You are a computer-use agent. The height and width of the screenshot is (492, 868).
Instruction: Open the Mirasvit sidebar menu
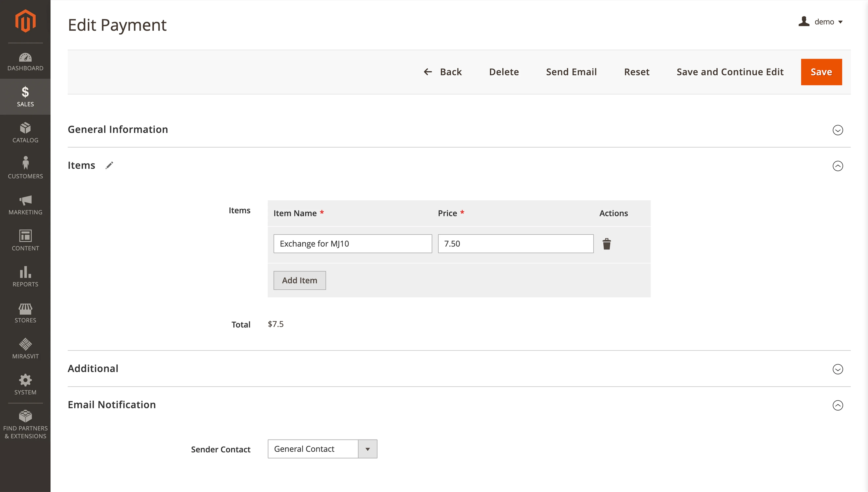(25, 348)
